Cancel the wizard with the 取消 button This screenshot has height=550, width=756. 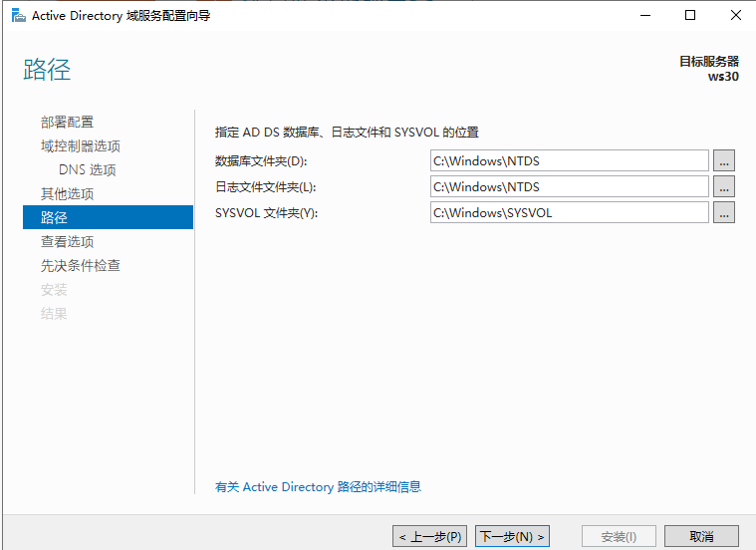[701, 536]
